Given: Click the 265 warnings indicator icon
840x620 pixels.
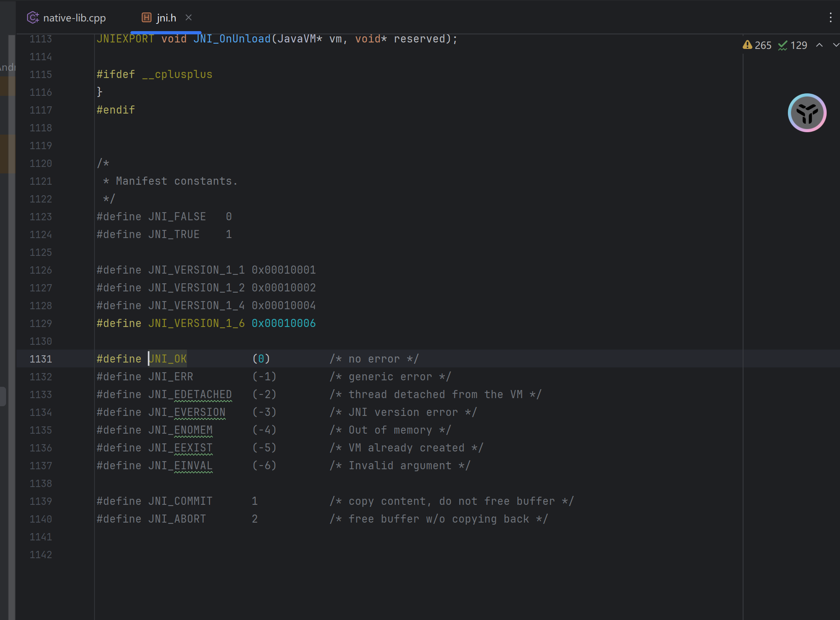Looking at the screenshot, I should coord(748,45).
